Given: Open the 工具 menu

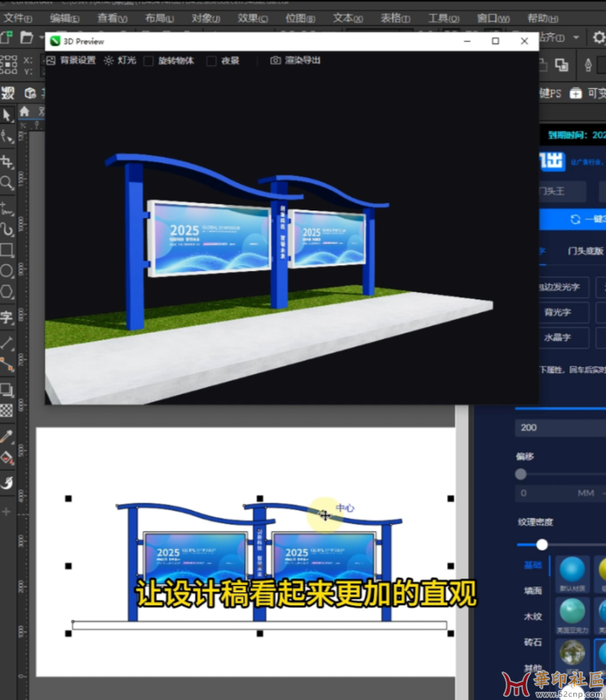Looking at the screenshot, I should [444, 18].
